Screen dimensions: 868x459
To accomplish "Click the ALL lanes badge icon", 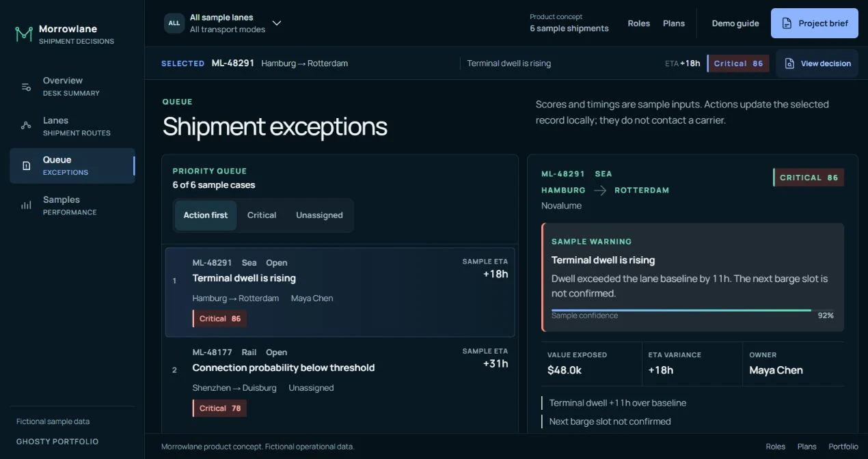I will [x=174, y=23].
